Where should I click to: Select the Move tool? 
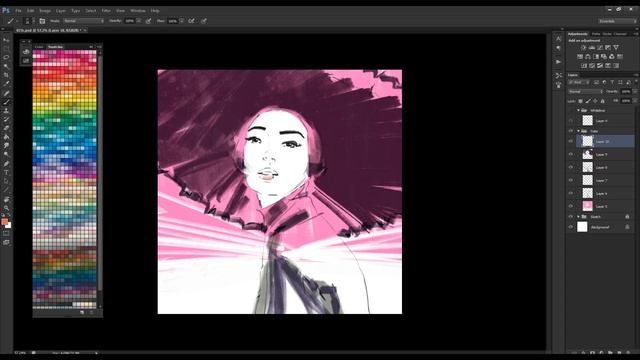6,40
